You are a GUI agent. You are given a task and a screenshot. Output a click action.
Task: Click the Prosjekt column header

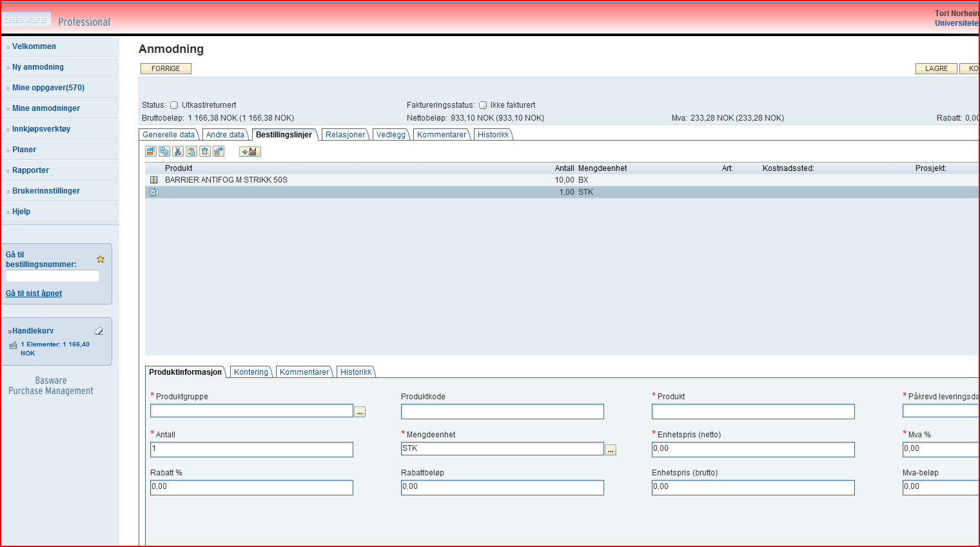pos(931,168)
